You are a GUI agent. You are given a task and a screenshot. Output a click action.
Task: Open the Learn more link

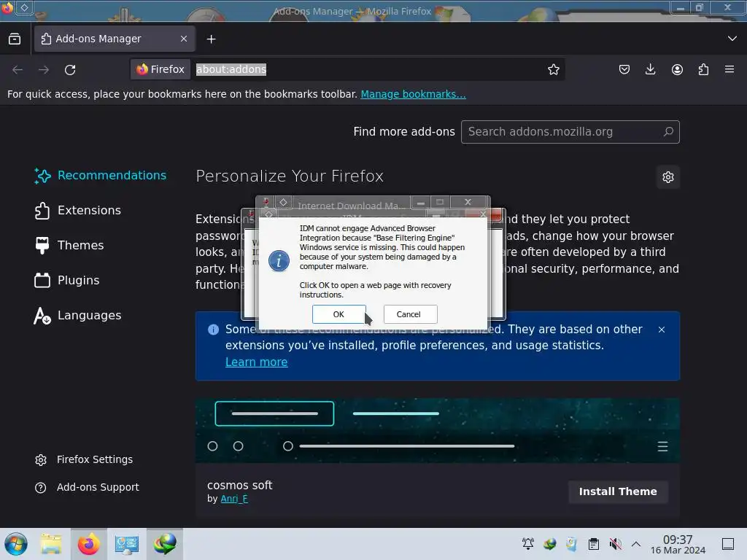(256, 362)
